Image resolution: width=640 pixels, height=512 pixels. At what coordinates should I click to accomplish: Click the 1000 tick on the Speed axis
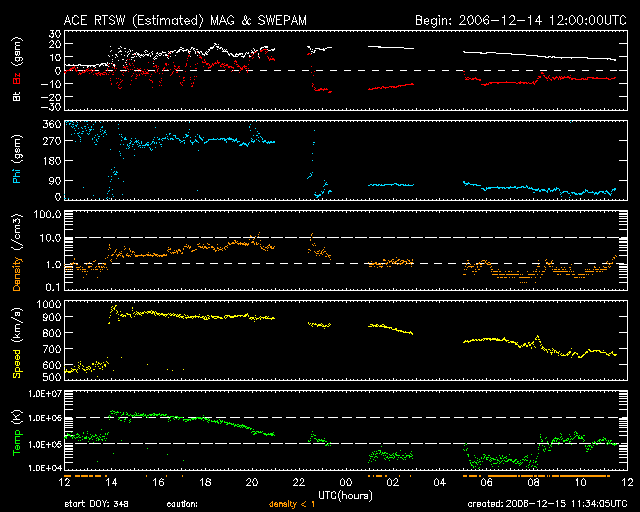coord(46,303)
